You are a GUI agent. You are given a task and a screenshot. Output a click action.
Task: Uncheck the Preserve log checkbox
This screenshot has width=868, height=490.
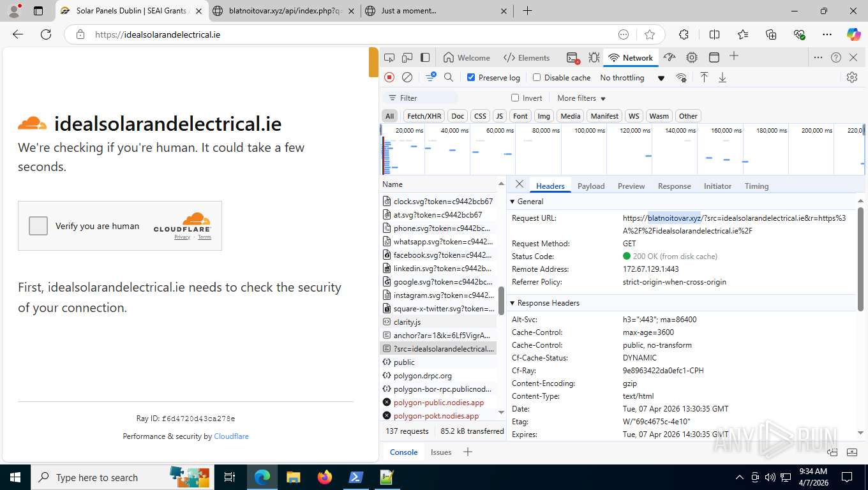click(471, 77)
